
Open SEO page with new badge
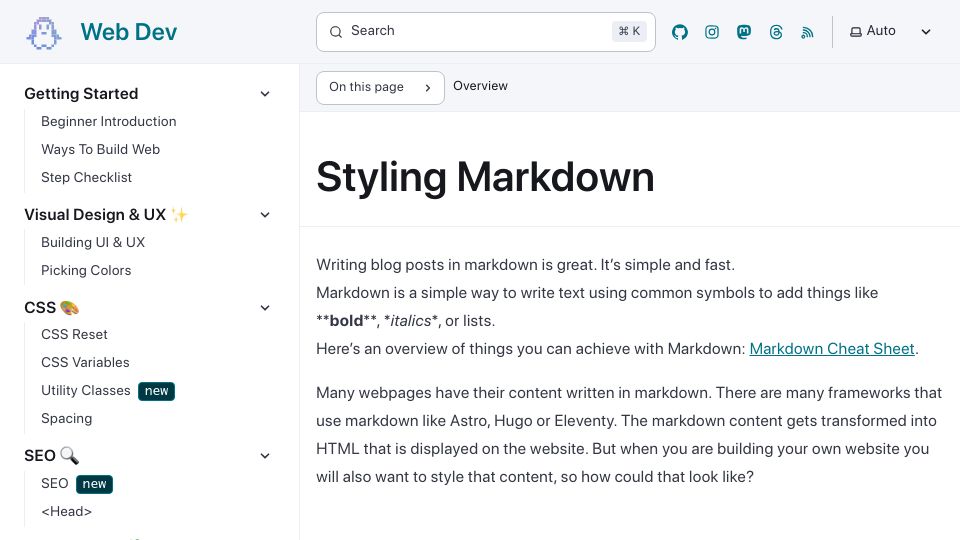pyautogui.click(x=54, y=484)
